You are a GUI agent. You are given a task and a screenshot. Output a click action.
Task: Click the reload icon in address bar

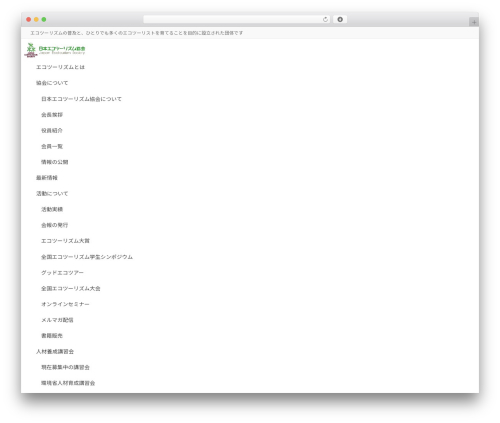(x=325, y=20)
